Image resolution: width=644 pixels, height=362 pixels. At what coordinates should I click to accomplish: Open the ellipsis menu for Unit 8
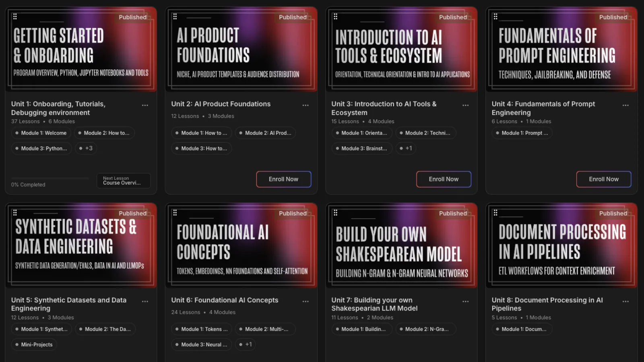click(x=625, y=301)
